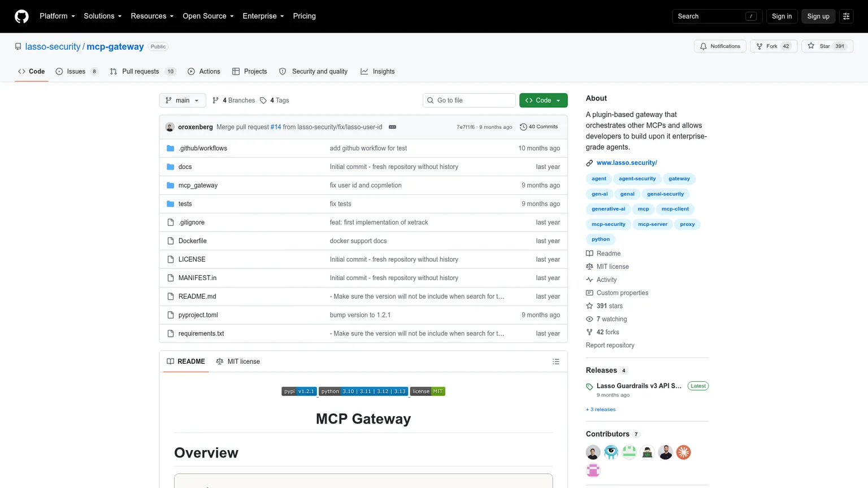Open the green Code dropdown button

coord(543,101)
